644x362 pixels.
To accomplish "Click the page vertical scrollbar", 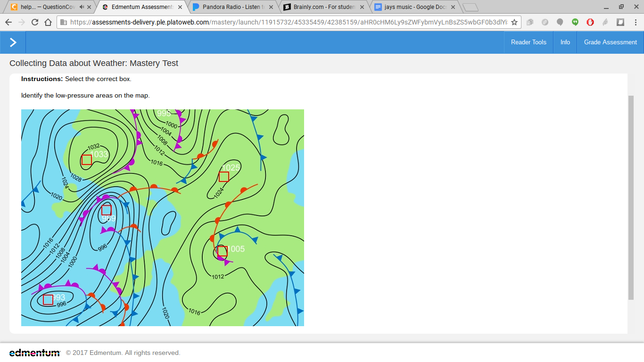I will (631, 197).
